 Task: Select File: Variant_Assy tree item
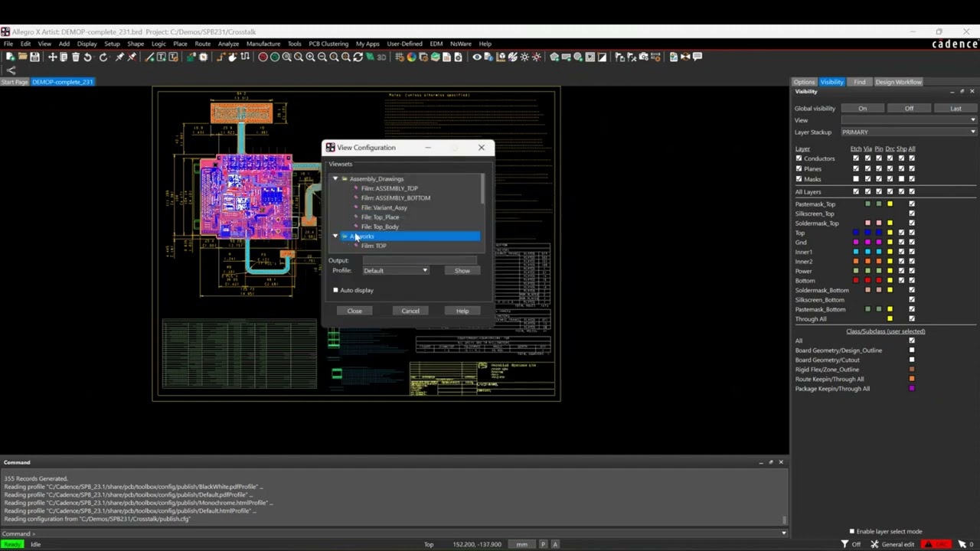coord(384,207)
